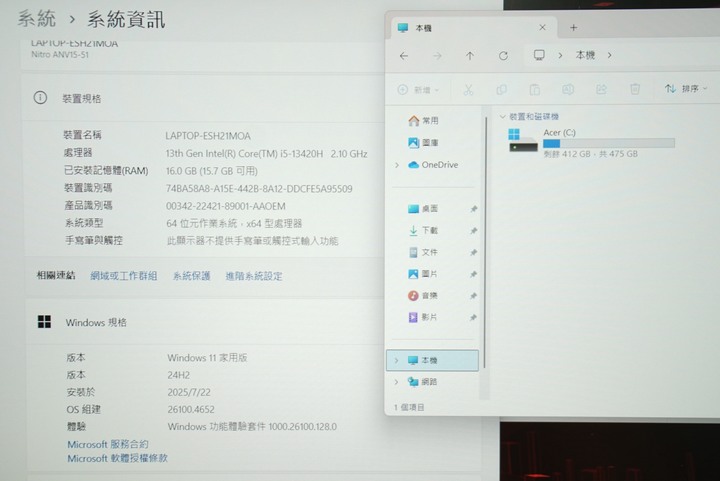
Task: Click the Rename toolbar icon
Action: point(568,89)
